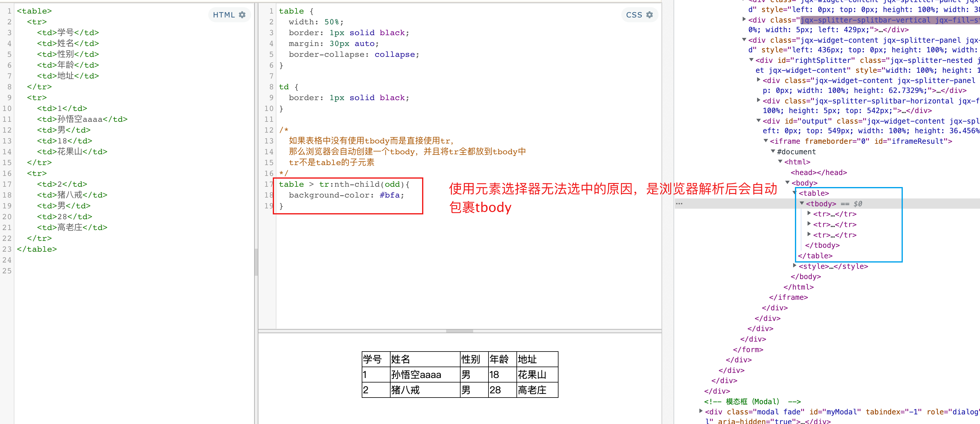Click the 28 age cell in output table
The width and height of the screenshot is (980, 424).
tap(502, 390)
